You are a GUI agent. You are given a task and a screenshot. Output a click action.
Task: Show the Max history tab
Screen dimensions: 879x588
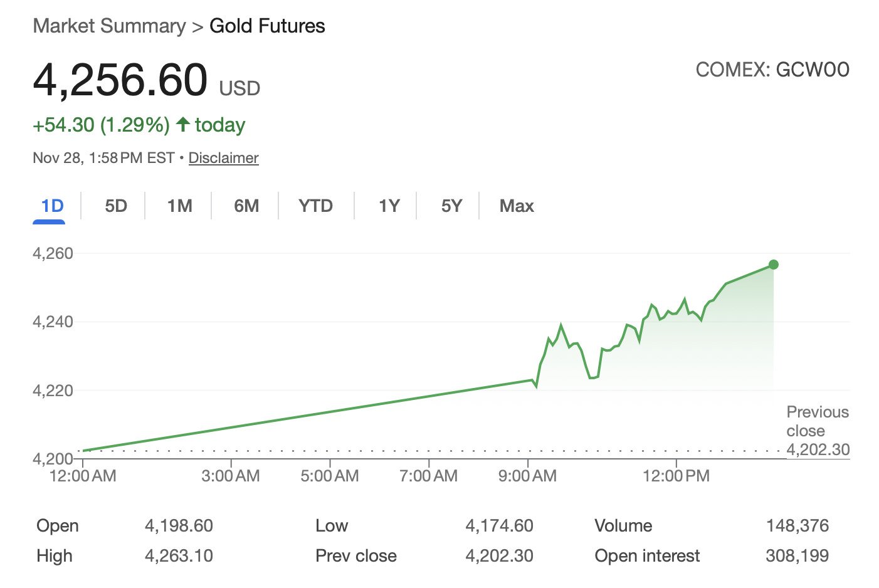coord(517,206)
